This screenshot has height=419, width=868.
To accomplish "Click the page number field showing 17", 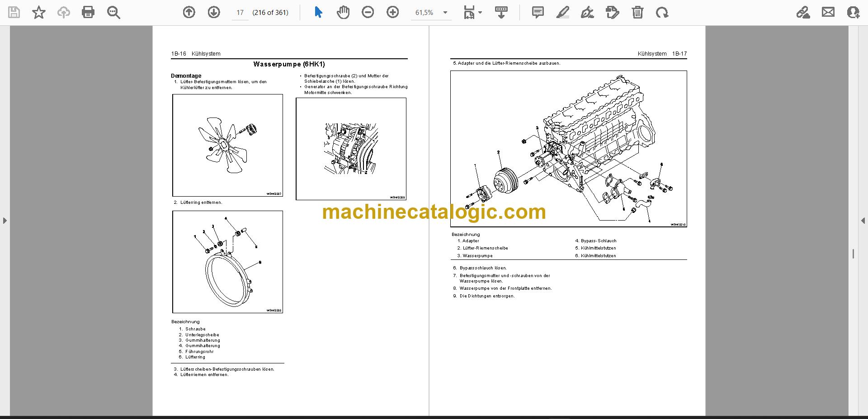I will click(240, 13).
